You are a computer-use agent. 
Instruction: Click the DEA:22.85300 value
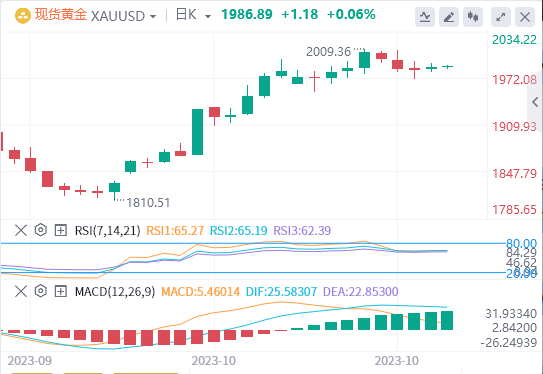click(360, 292)
